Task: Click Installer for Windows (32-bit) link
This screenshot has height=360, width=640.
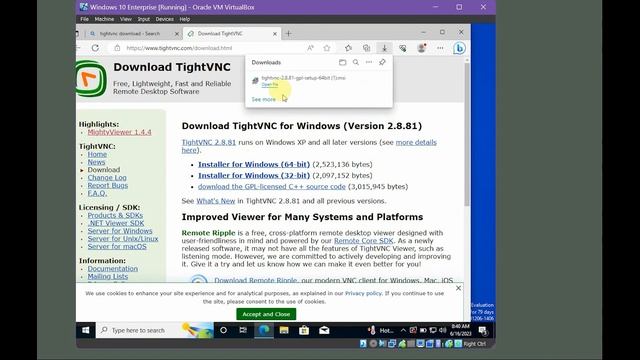Action: click(x=254, y=176)
